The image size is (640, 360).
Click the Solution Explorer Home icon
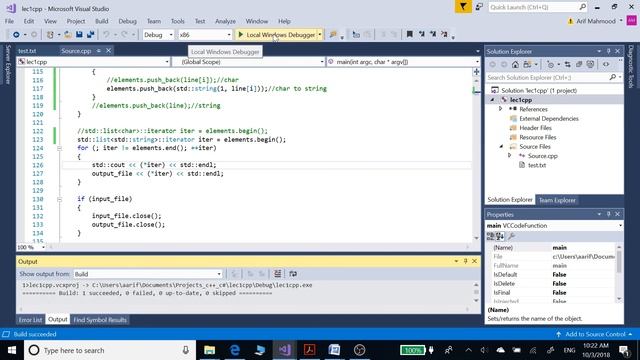pos(515,64)
